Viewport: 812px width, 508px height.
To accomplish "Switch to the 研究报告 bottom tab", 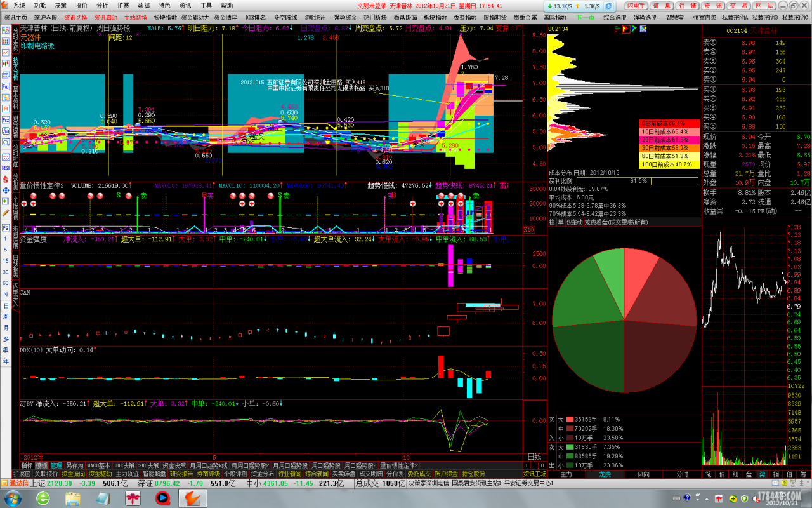I will pyautogui.click(x=181, y=474).
